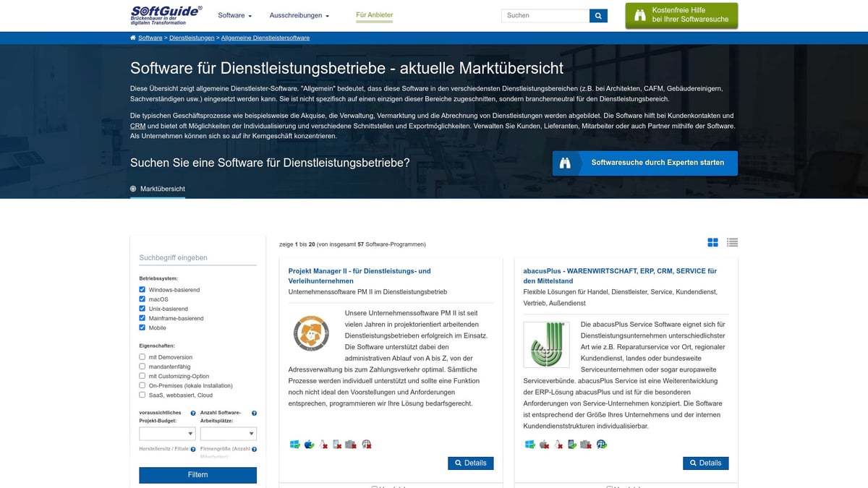This screenshot has width=868, height=488.
Task: Enable mandantenfähig checkbox
Action: [142, 367]
